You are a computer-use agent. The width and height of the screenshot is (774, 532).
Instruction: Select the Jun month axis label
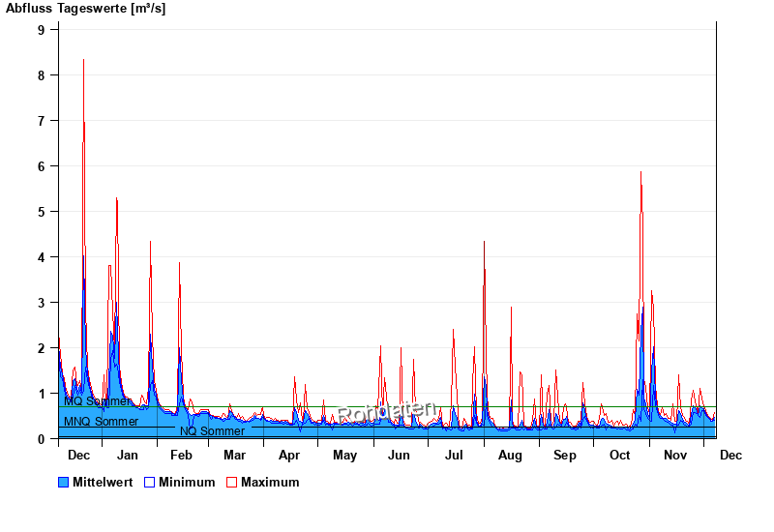click(x=399, y=455)
